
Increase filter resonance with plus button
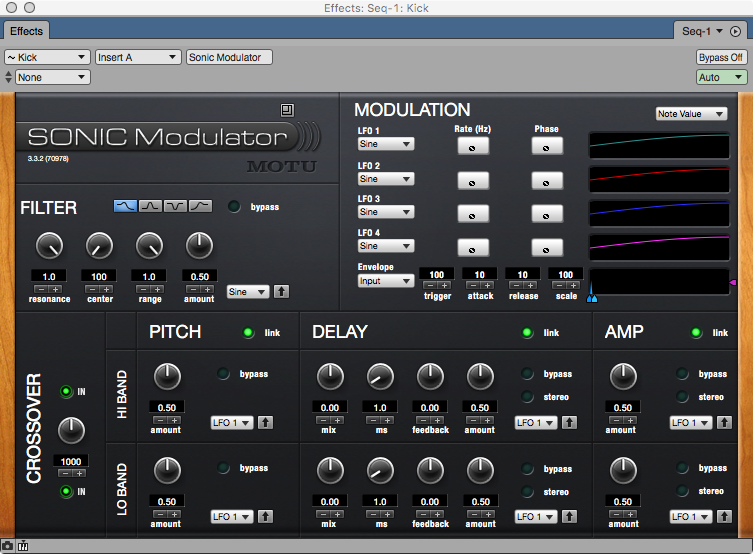pos(55,289)
